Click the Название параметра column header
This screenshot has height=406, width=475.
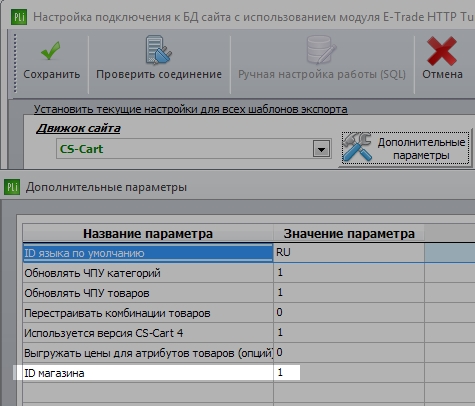(x=148, y=233)
